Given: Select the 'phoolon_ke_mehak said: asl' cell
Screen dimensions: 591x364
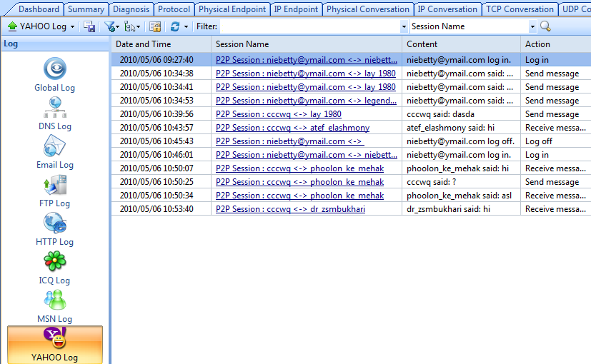Looking at the screenshot, I should (x=462, y=196).
